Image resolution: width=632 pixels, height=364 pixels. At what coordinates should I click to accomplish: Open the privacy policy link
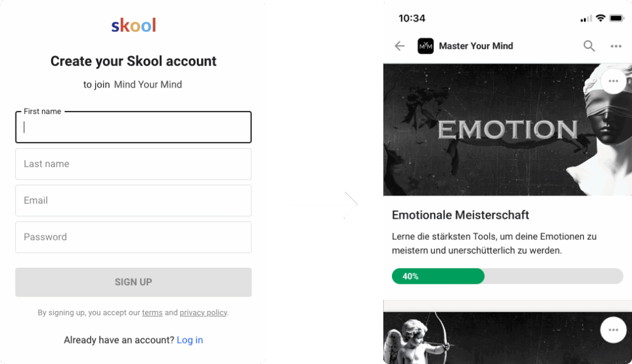tap(203, 313)
